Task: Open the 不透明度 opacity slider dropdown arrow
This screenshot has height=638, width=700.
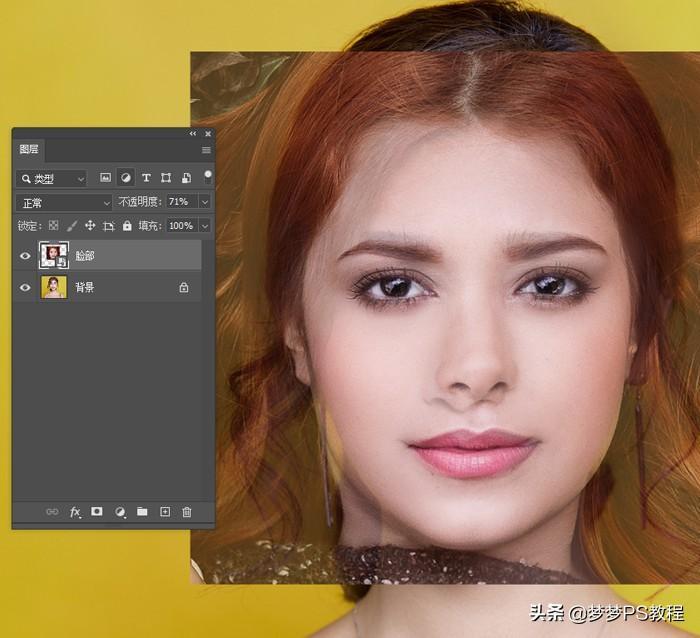Action: (x=205, y=202)
